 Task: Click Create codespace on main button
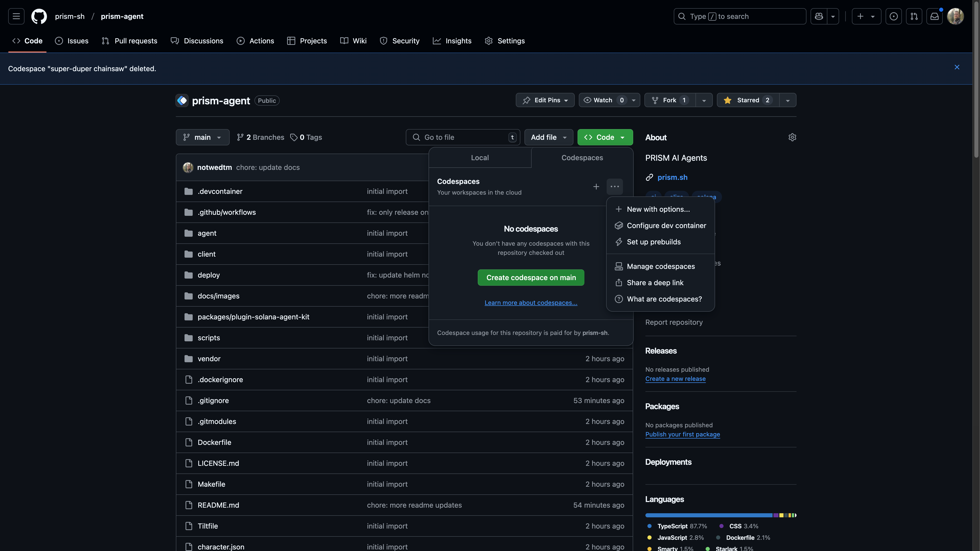531,278
